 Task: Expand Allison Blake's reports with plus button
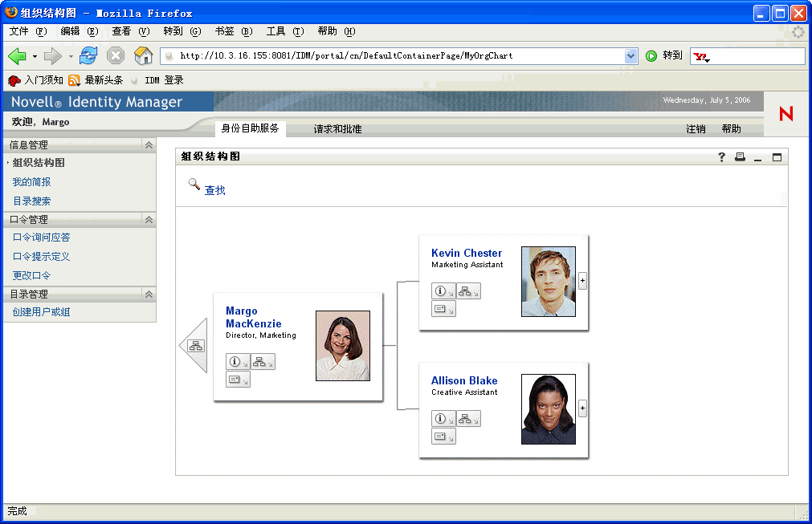[x=582, y=408]
